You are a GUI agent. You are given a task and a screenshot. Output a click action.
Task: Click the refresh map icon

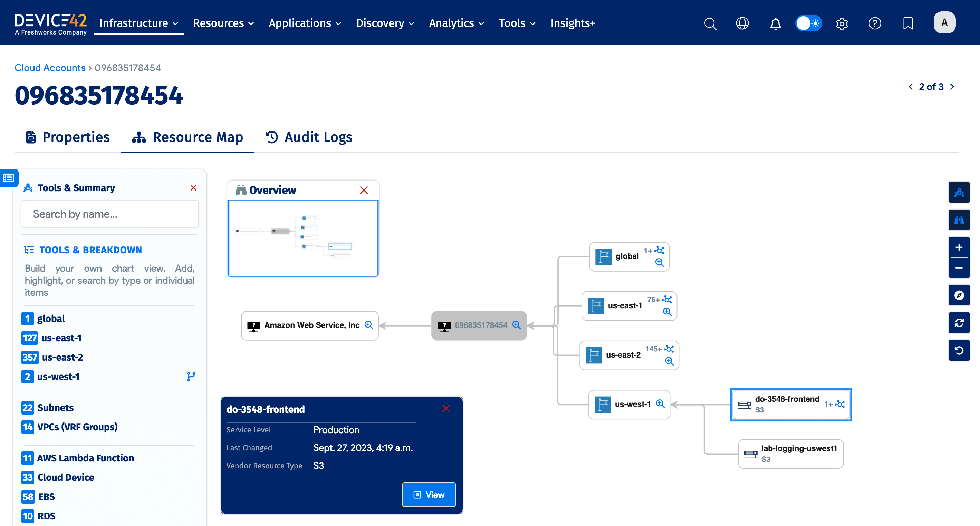click(x=959, y=322)
